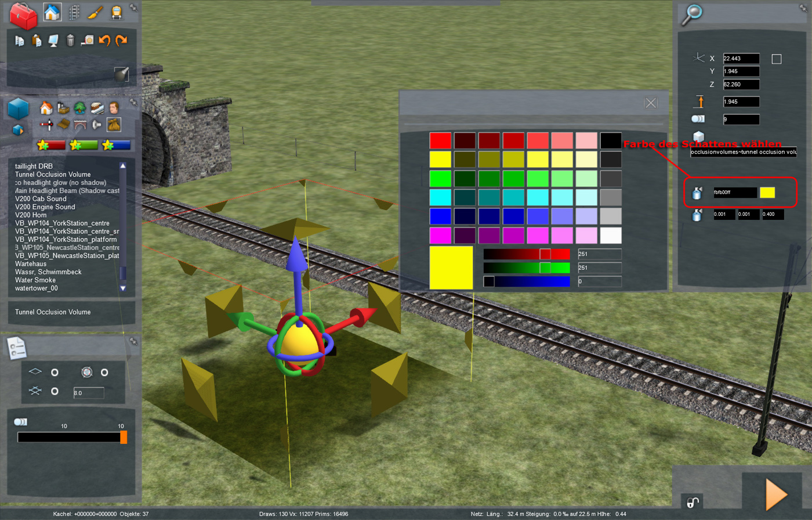
Task: Undo the last action
Action: pos(104,41)
